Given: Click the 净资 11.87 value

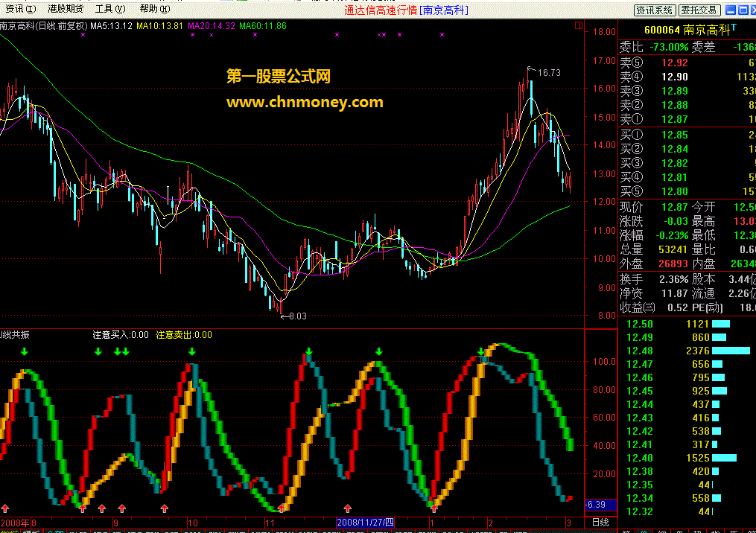Looking at the screenshot, I should click(675, 293).
